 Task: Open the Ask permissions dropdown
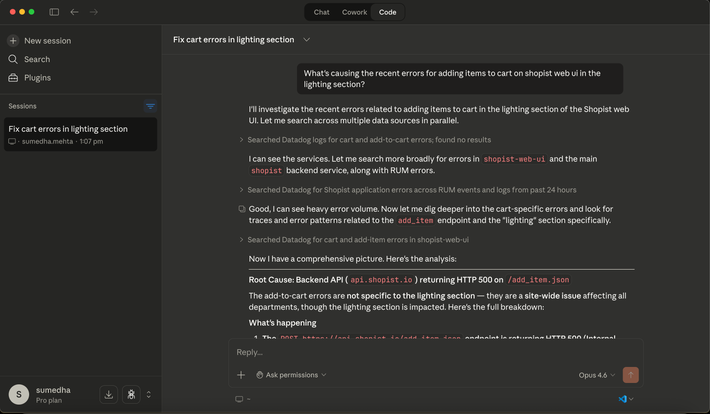point(291,375)
